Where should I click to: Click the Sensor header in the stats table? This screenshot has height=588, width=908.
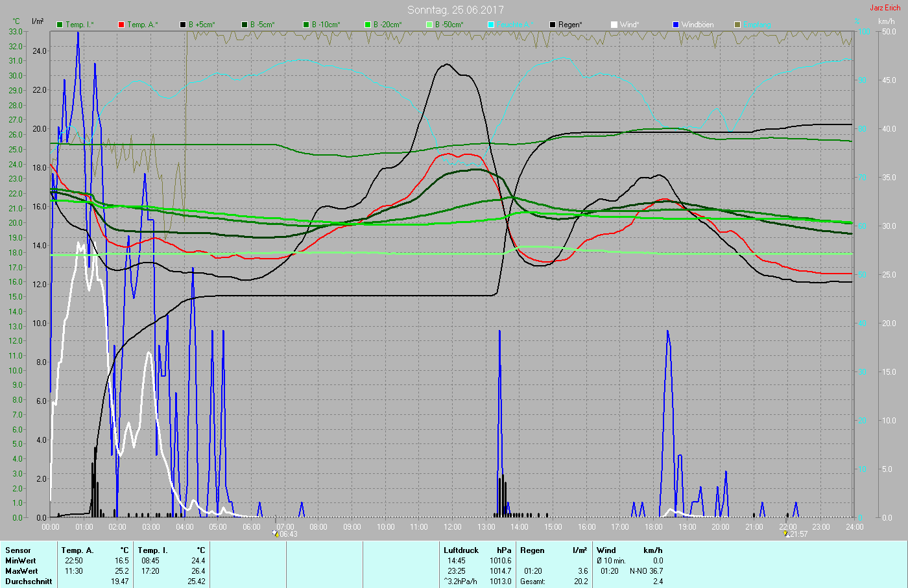(18, 550)
